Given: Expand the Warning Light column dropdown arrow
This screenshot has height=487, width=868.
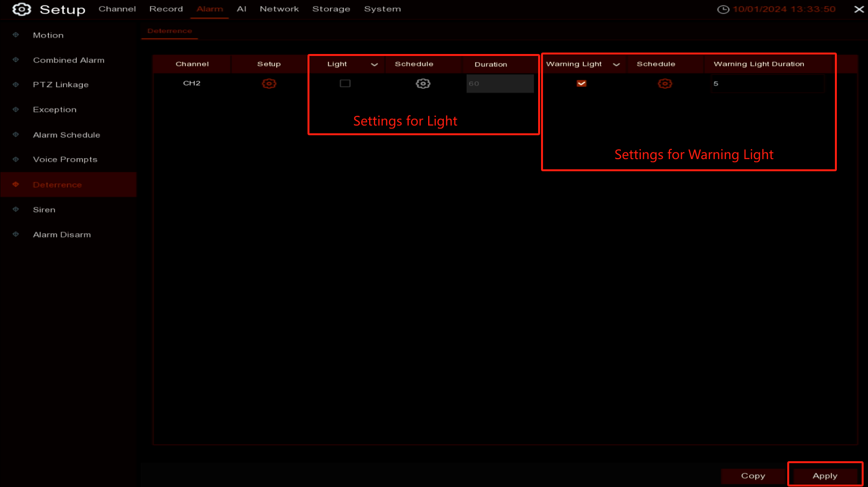Looking at the screenshot, I should click(x=616, y=64).
